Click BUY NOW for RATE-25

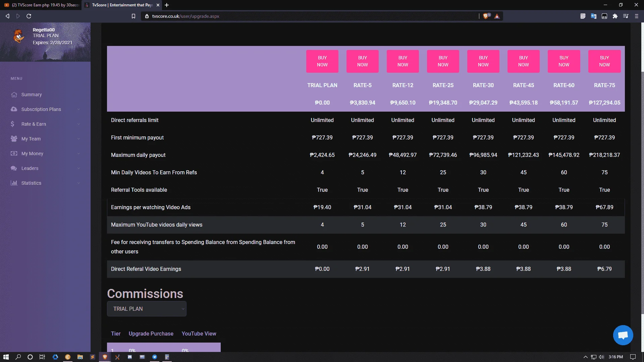tap(443, 61)
